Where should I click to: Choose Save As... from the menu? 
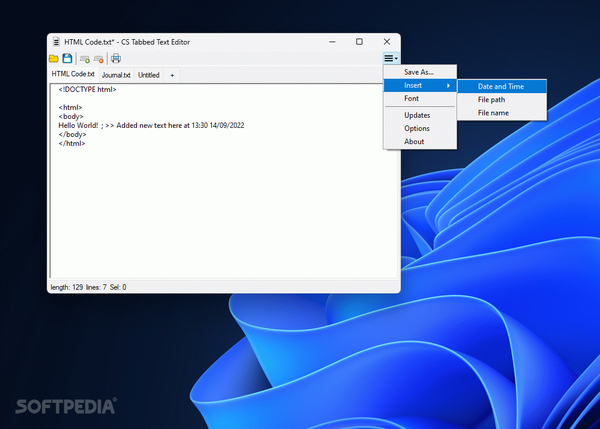tap(420, 72)
